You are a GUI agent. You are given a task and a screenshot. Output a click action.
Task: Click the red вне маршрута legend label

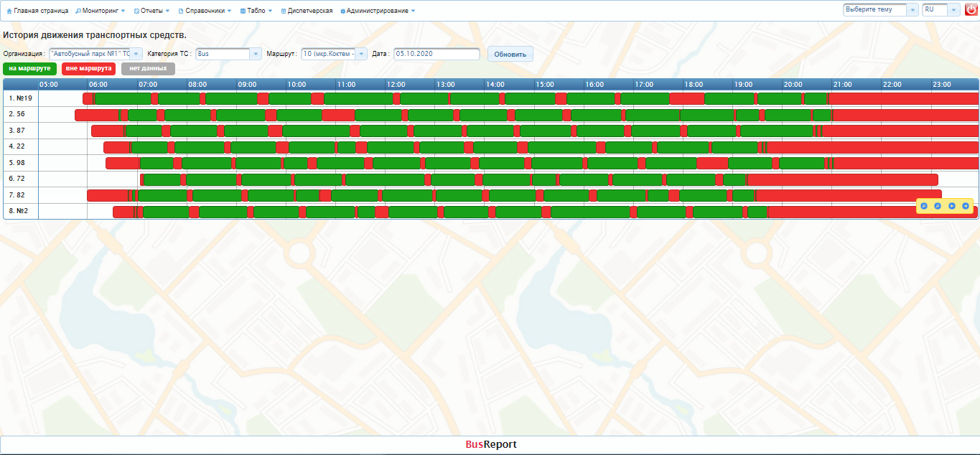[89, 69]
